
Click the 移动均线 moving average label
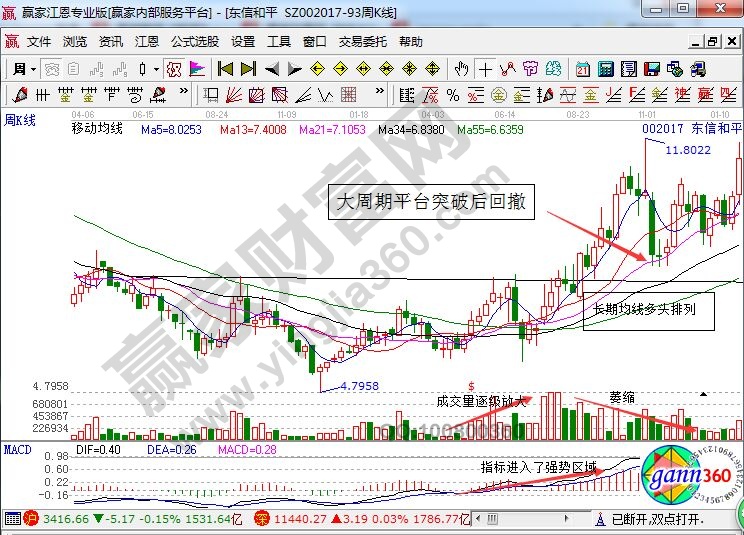[97, 129]
